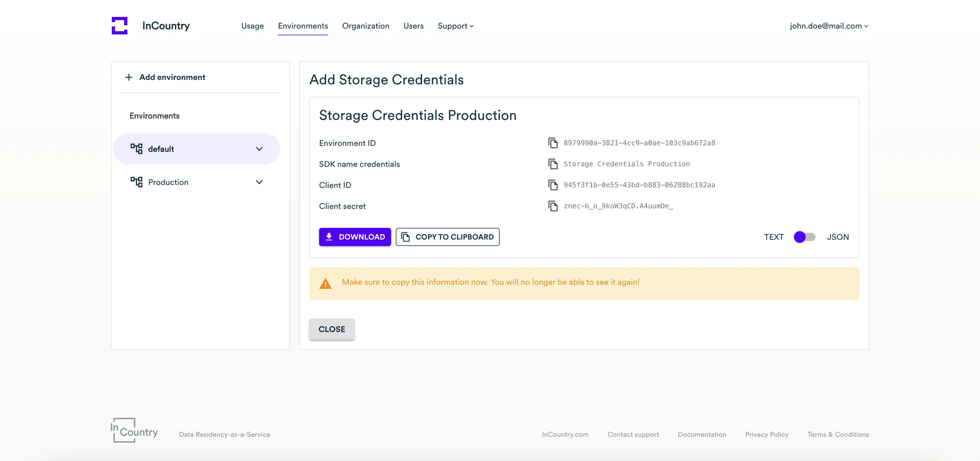Expand the Production environment chevron
980x461 pixels.
(259, 182)
